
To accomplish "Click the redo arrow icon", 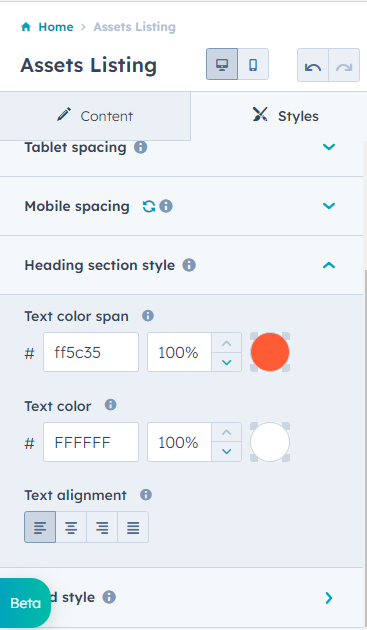I will [x=344, y=65].
